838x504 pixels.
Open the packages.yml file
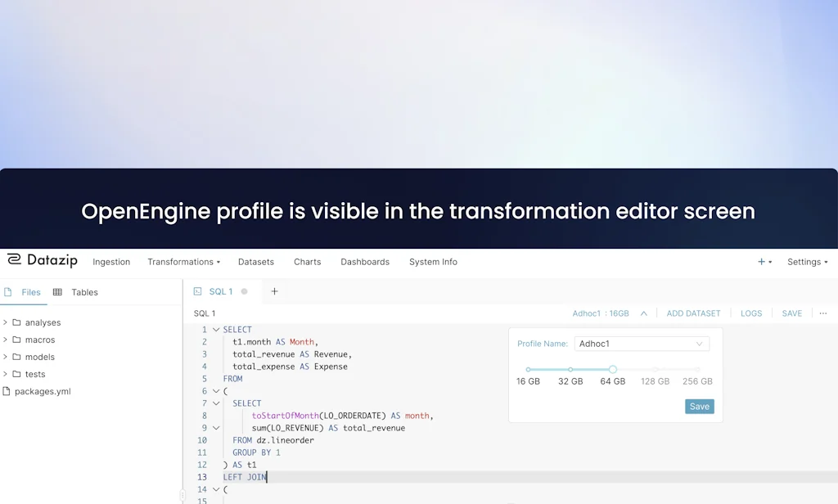tap(43, 391)
